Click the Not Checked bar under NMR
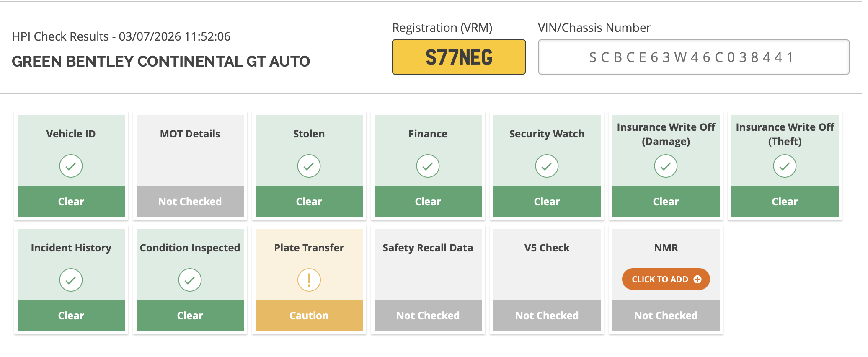Viewport: 868px width, 357px height. 666,316
